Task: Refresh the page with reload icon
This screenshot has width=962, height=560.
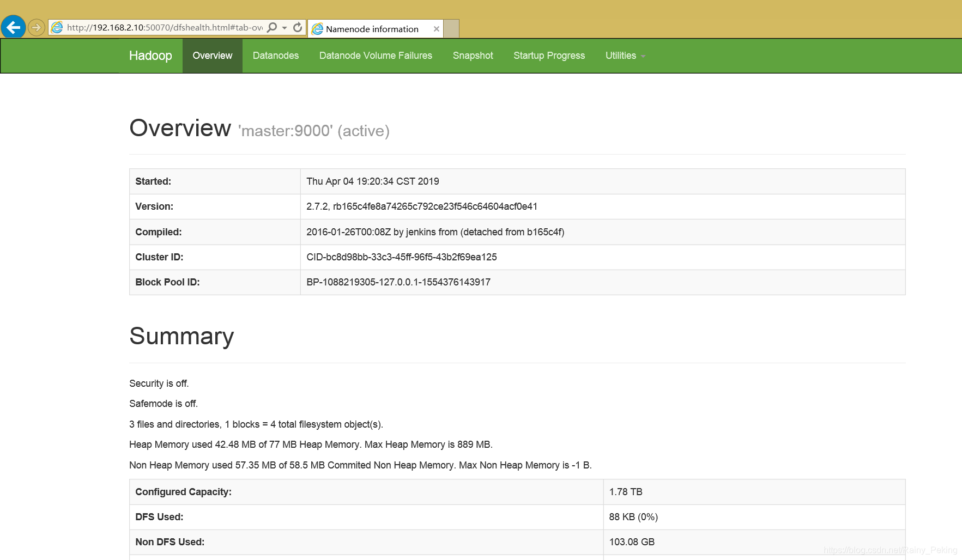Action: 298,27
